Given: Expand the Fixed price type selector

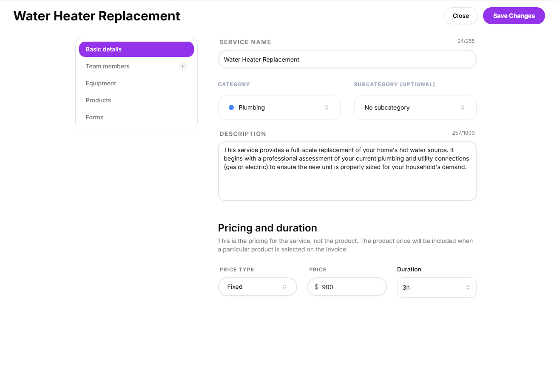Looking at the screenshot, I should pyautogui.click(x=257, y=287).
